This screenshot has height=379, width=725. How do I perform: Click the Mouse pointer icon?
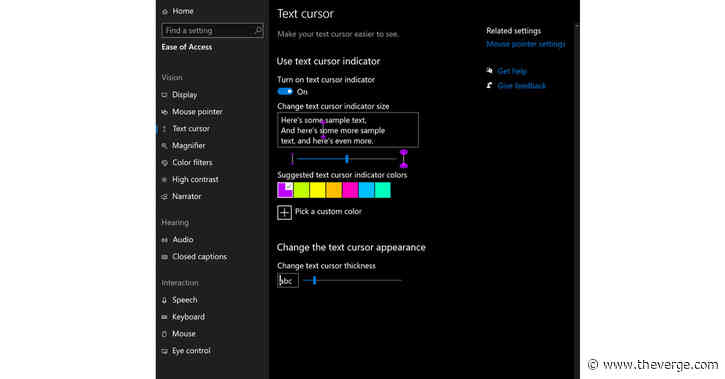165,112
